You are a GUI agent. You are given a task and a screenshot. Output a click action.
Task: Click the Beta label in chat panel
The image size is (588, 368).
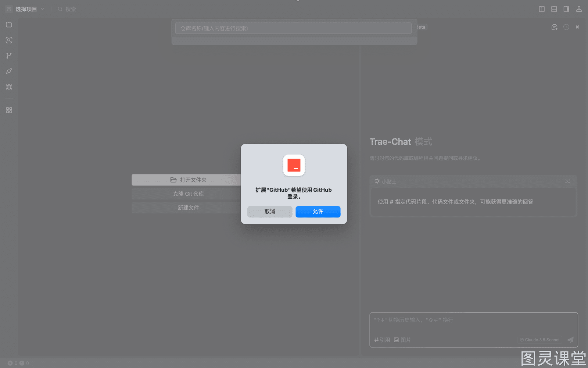422,27
